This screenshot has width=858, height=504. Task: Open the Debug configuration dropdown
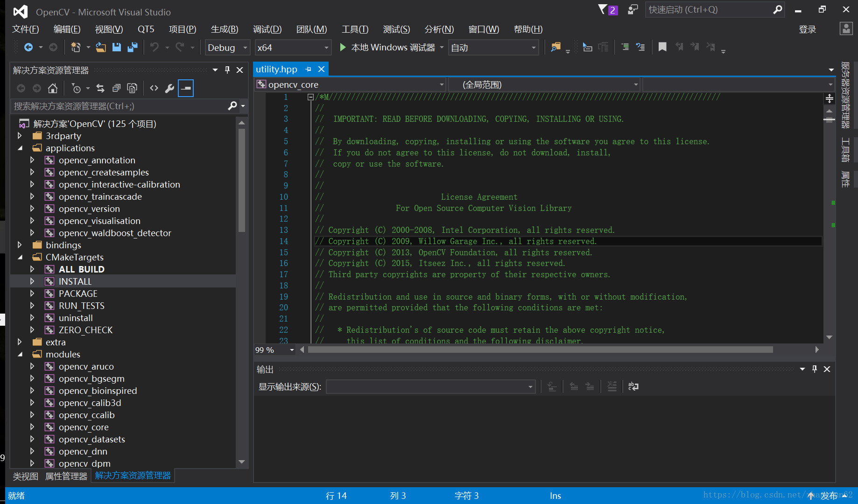coord(227,48)
